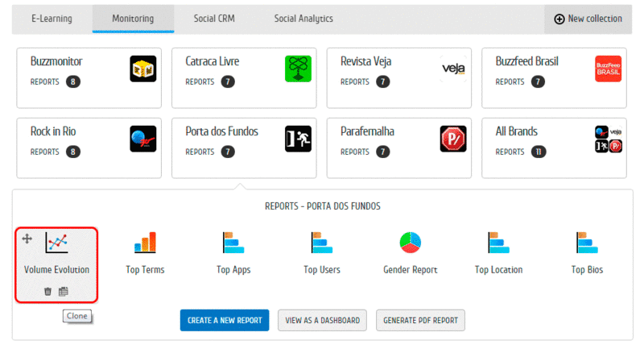Click the Top Location report icon
The height and width of the screenshot is (349, 644).
pyautogui.click(x=498, y=242)
